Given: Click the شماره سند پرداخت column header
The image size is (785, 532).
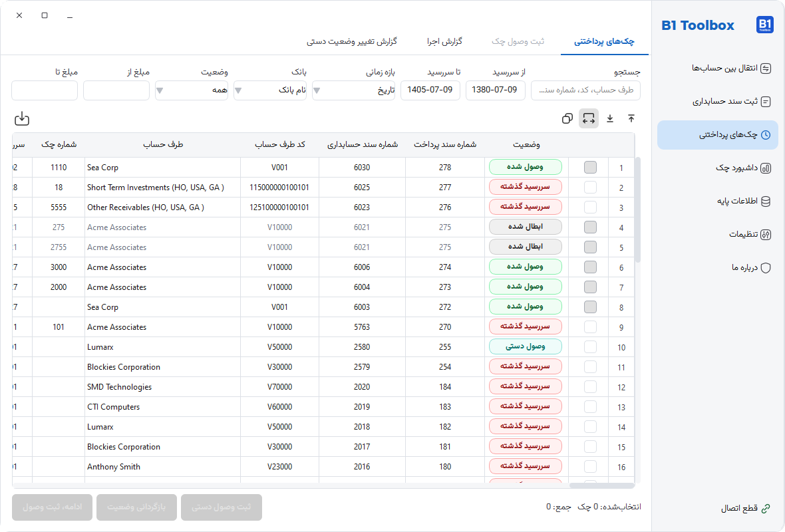Looking at the screenshot, I should [x=445, y=144].
